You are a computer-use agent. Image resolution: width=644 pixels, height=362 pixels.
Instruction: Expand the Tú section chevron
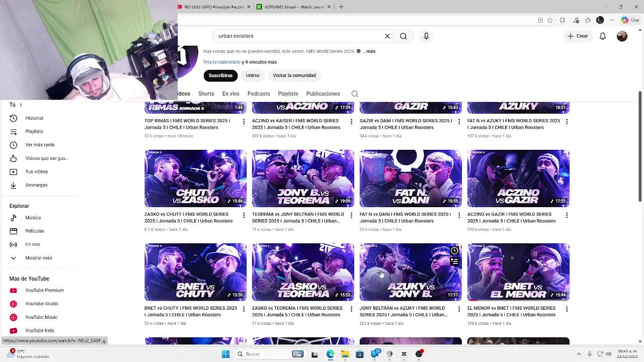(x=21, y=105)
